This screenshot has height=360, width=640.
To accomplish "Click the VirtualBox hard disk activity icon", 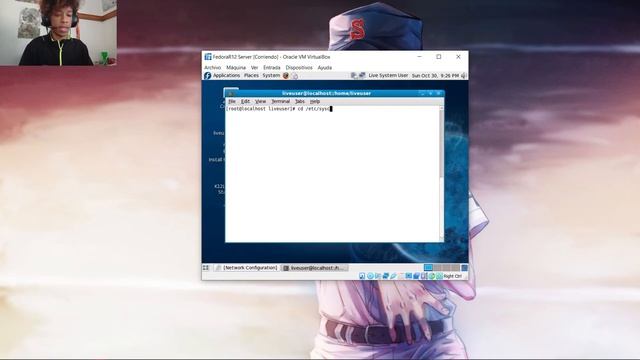I will coord(362,276).
